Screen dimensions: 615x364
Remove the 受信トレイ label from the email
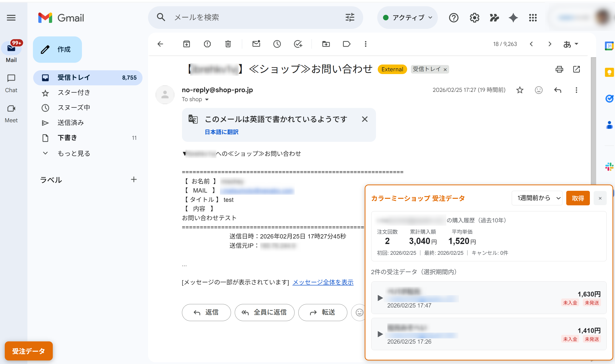tap(445, 70)
